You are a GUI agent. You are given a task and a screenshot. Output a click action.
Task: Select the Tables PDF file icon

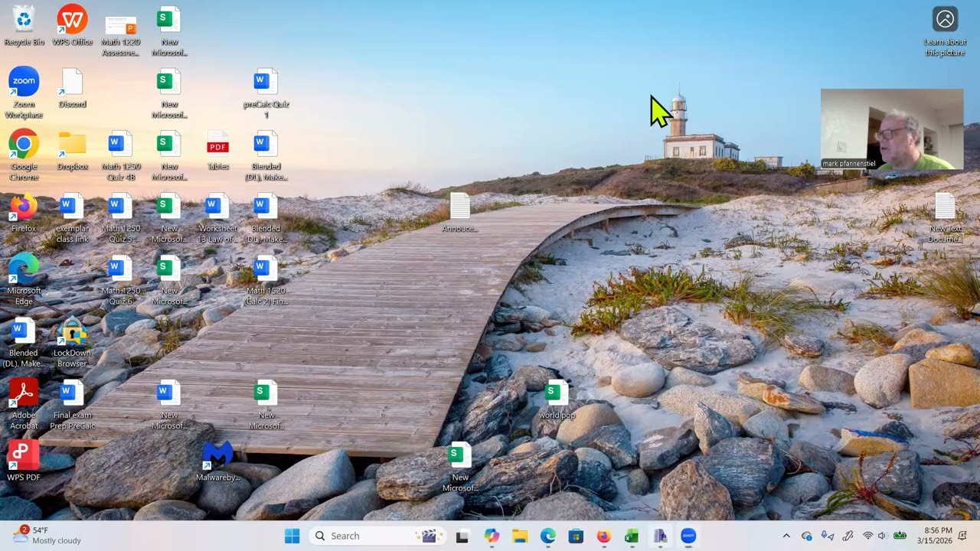point(217,150)
